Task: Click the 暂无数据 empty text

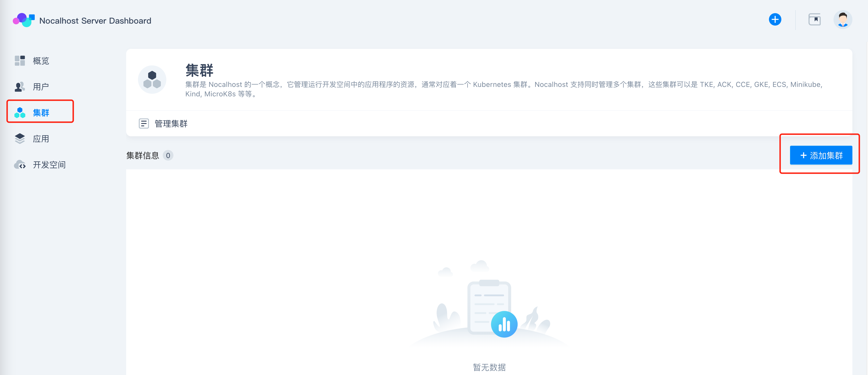Action: point(489,367)
